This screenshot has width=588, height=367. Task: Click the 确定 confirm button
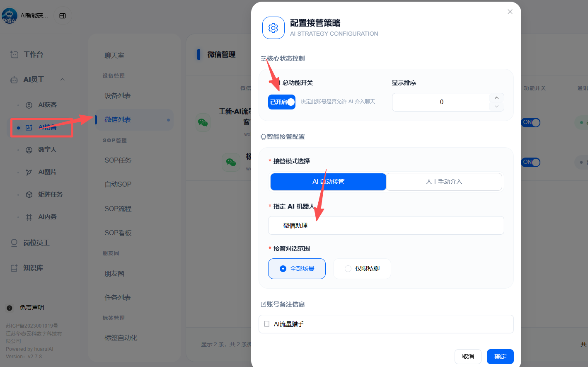coord(500,357)
